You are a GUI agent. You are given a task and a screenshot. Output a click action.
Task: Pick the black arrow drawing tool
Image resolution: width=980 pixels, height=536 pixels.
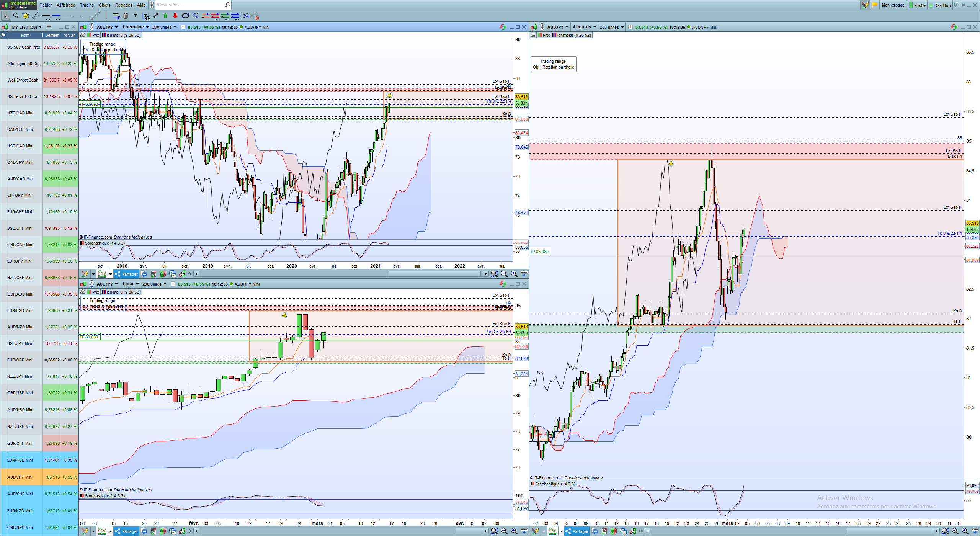click(155, 16)
